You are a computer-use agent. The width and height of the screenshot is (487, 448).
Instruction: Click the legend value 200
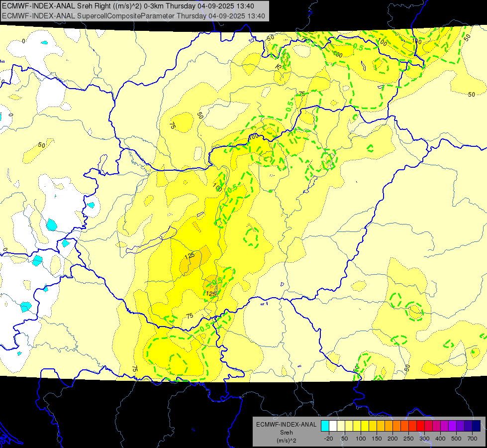392,439
